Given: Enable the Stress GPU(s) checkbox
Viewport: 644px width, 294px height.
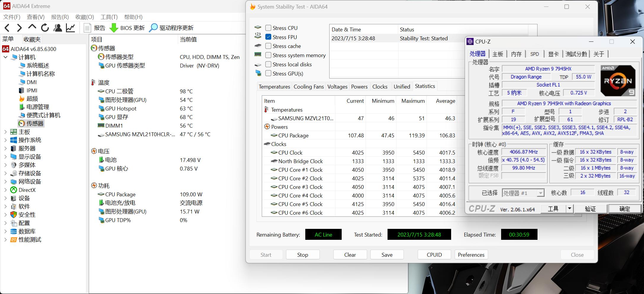Looking at the screenshot, I should click(x=268, y=73).
